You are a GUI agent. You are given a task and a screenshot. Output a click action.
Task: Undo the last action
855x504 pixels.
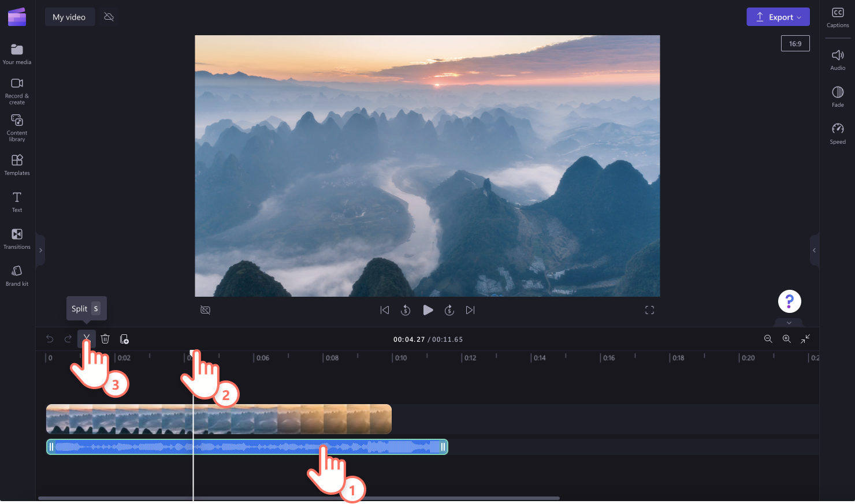50,339
